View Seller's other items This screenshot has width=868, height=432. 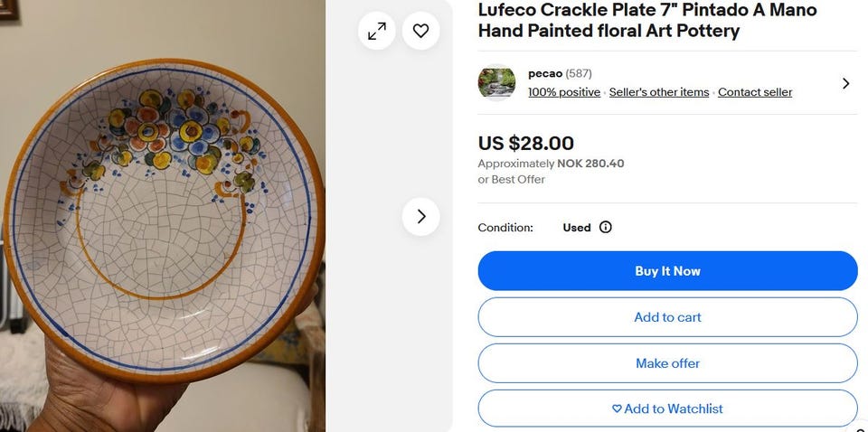click(659, 92)
